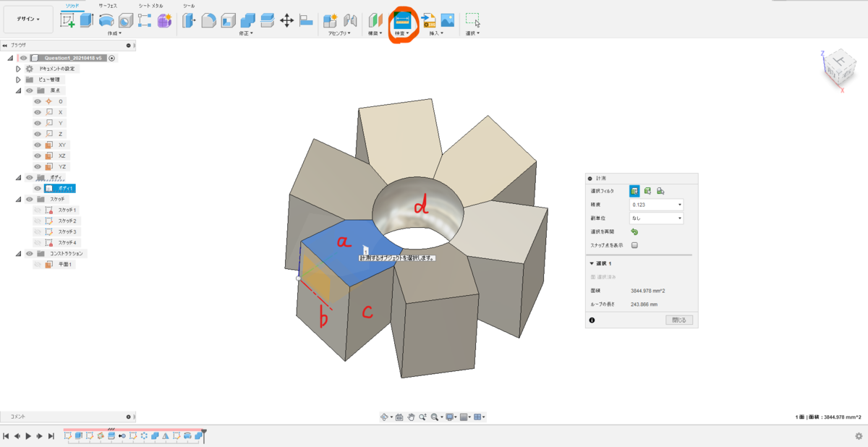Select the Pan hand tool
The height and width of the screenshot is (447, 868).
411,417
